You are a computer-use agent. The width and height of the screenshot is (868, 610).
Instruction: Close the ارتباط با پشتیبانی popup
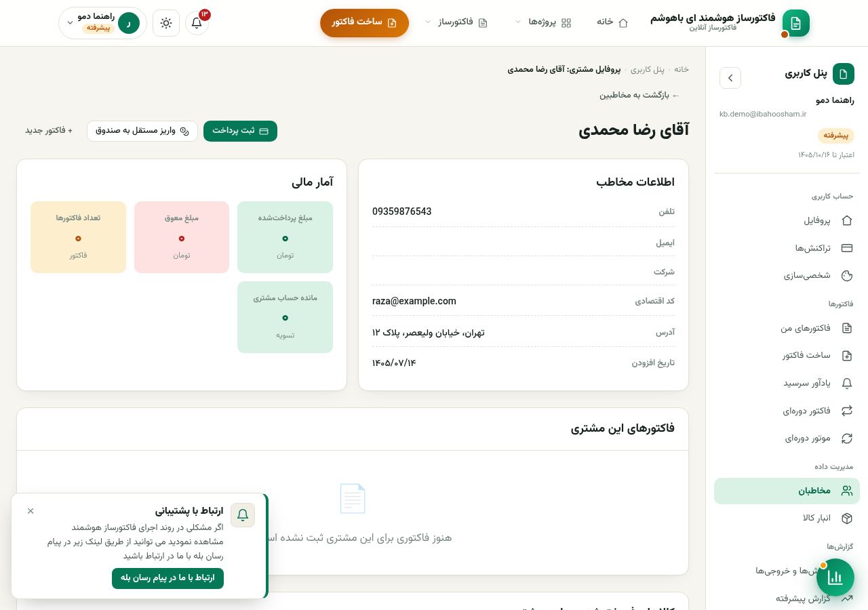point(31,511)
